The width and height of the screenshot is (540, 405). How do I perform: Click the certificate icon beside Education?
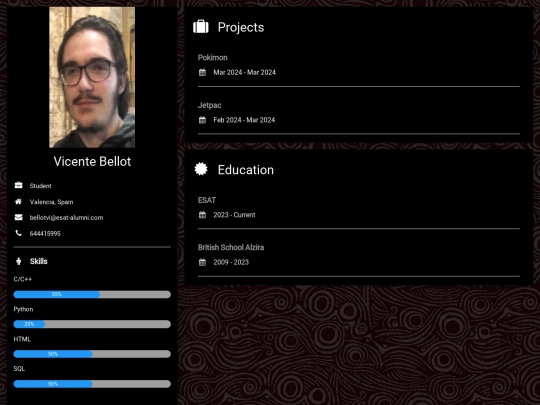[x=201, y=169]
